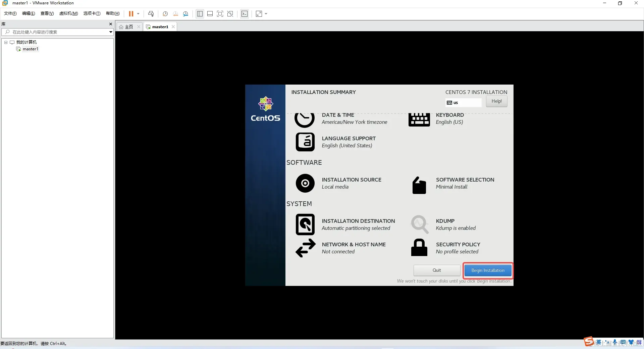The height and width of the screenshot is (349, 644).
Task: Expand the library search dropdown arrow
Action: click(111, 32)
